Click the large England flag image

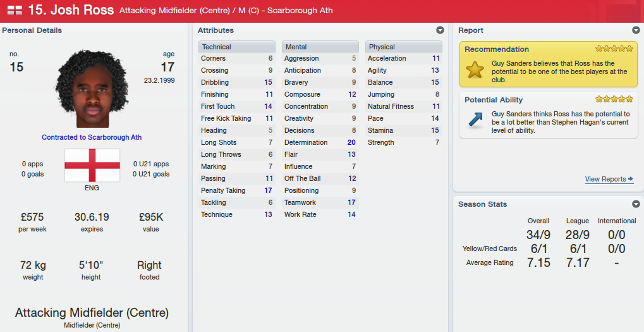[x=92, y=165]
